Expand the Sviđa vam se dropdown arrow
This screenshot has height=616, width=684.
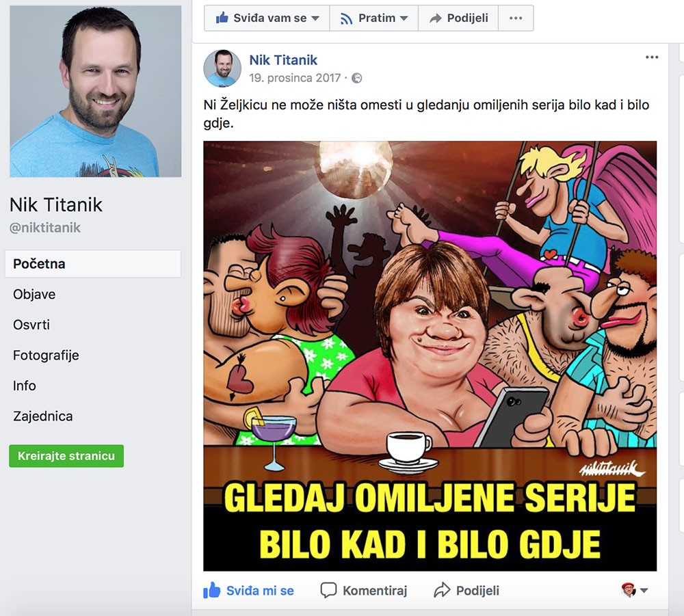pos(315,18)
